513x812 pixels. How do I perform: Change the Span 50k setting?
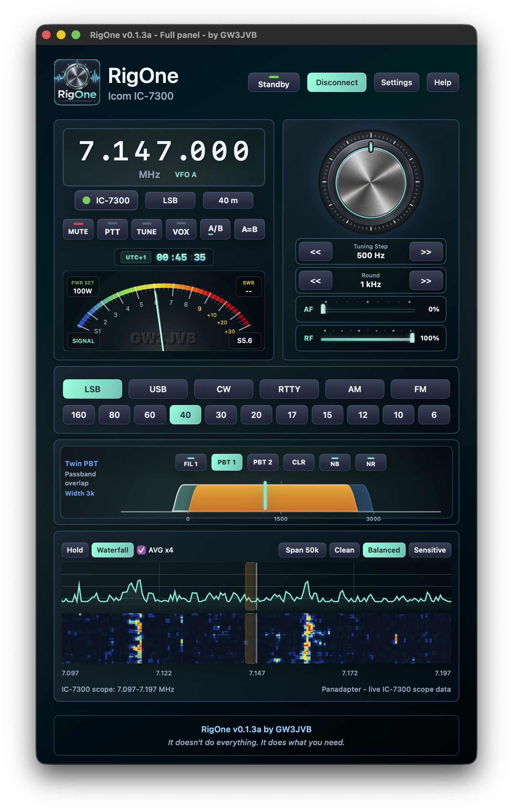[x=302, y=550]
